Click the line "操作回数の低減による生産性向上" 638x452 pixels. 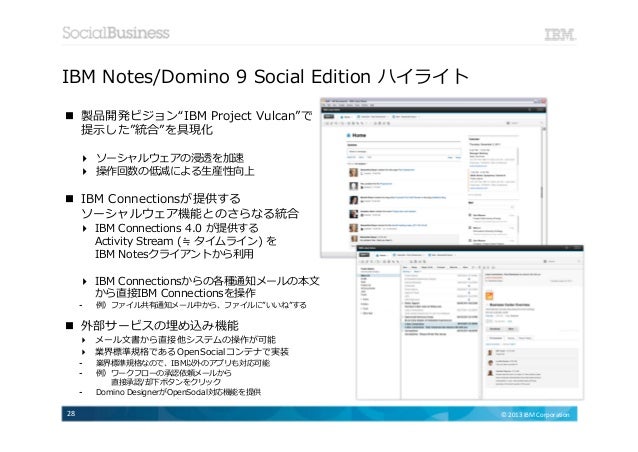[175, 171]
